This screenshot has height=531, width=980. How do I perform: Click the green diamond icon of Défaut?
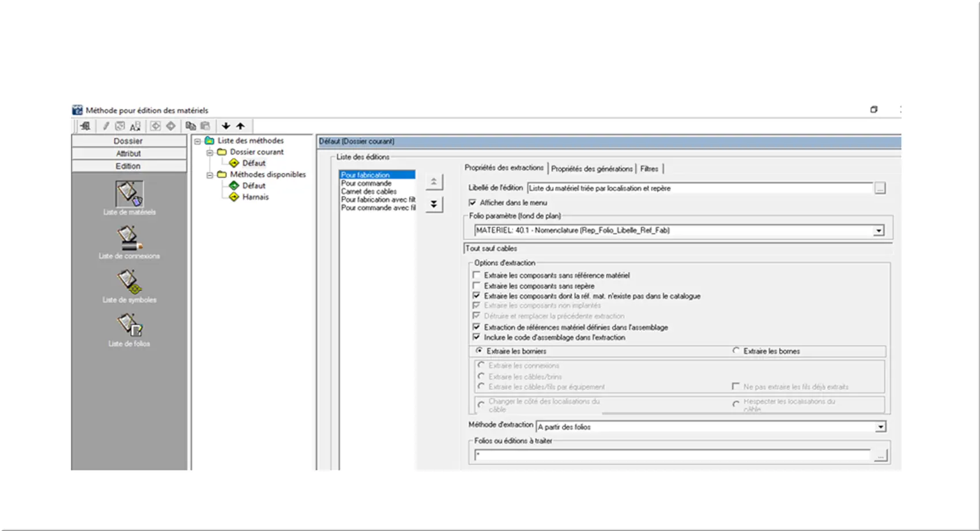[234, 186]
